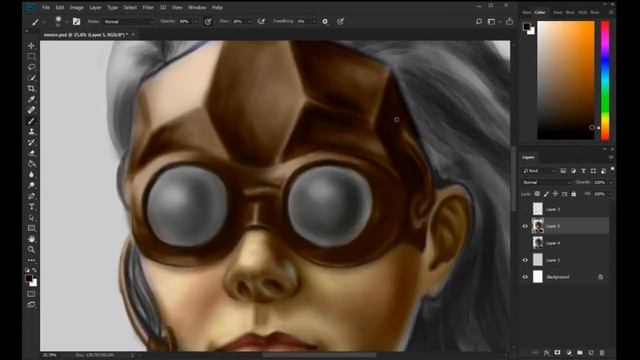Select the Pen tool
640x360 pixels.
click(31, 196)
